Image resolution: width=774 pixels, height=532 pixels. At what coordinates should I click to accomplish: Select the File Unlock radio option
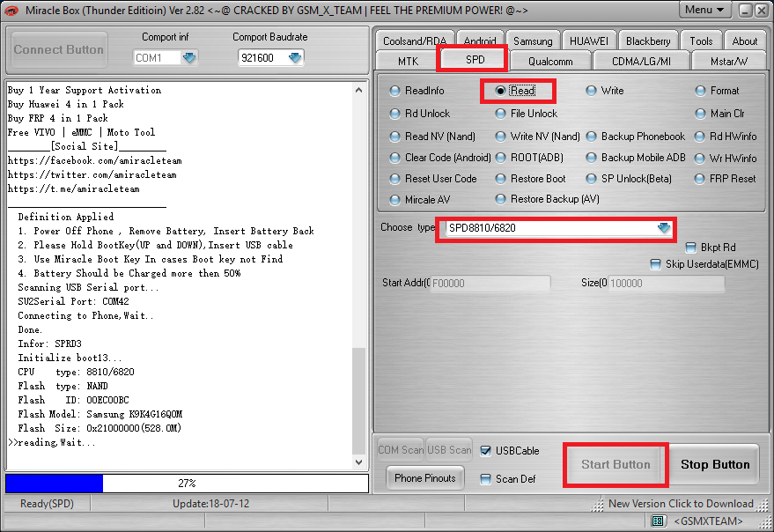pos(527,114)
